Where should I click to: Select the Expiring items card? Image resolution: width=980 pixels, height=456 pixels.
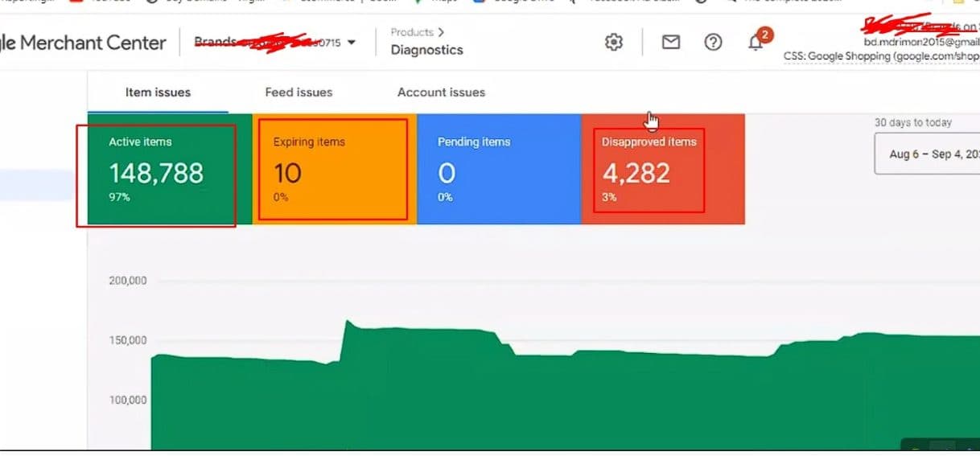(335, 169)
